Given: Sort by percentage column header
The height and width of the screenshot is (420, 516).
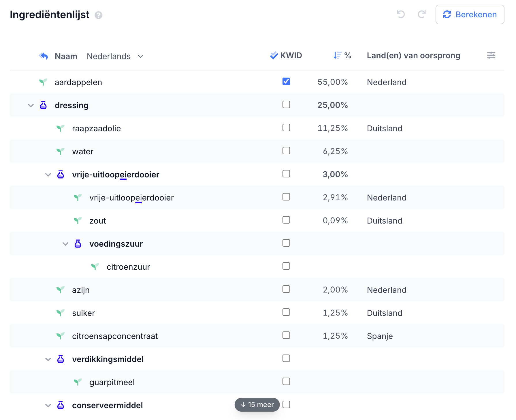Looking at the screenshot, I should pos(342,55).
